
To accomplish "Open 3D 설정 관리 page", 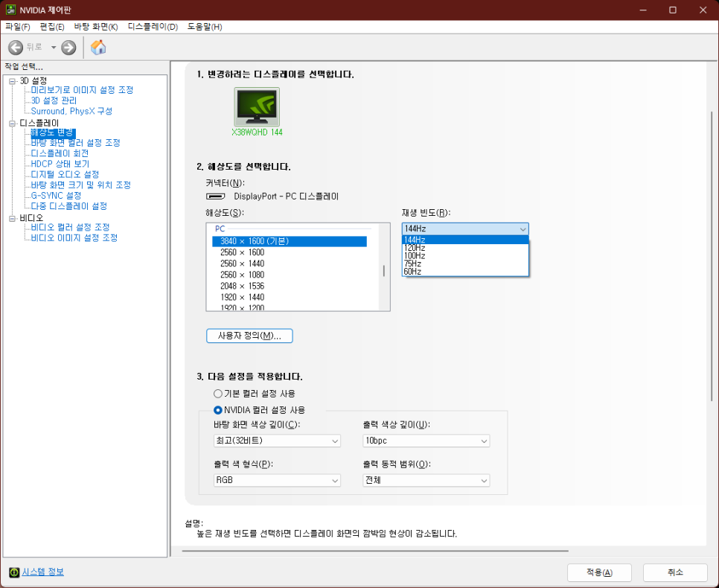I will (54, 100).
